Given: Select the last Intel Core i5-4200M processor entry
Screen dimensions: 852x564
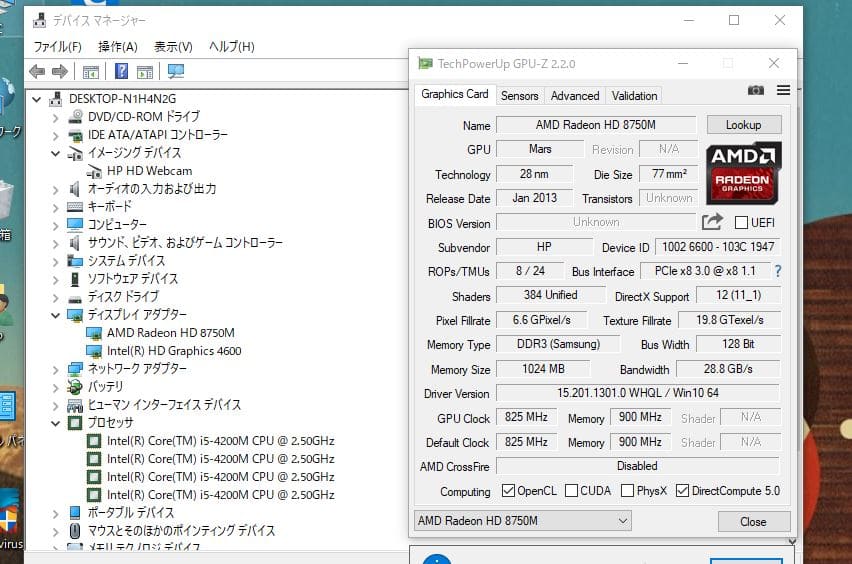Looking at the screenshot, I should tap(221, 495).
